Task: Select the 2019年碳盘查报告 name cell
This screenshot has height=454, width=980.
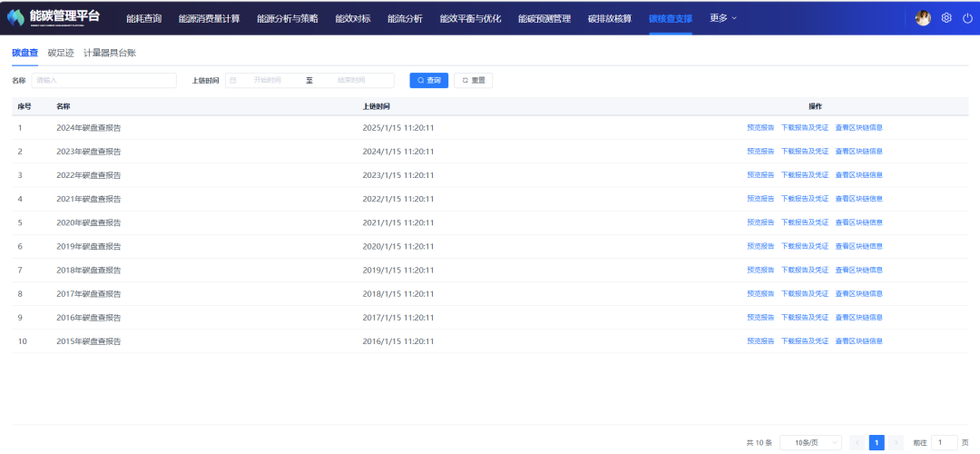Action: pos(89,246)
